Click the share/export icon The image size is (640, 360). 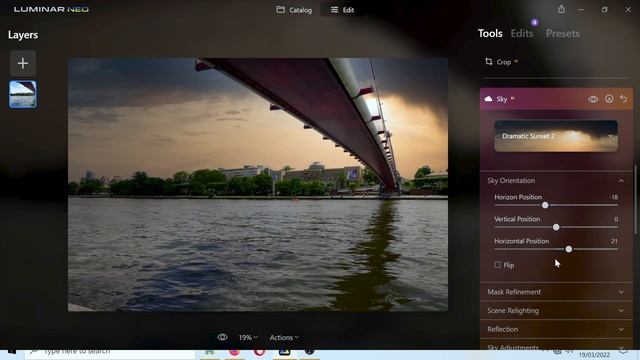tap(561, 9)
